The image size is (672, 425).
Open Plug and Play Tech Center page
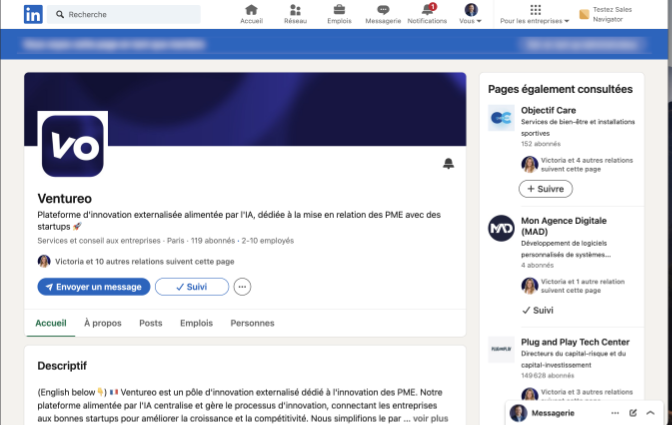click(x=575, y=342)
